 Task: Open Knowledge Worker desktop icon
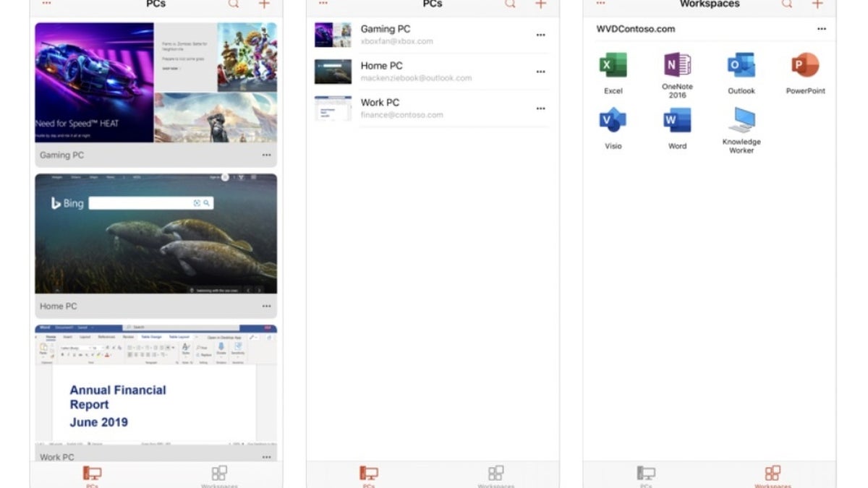pos(741,120)
